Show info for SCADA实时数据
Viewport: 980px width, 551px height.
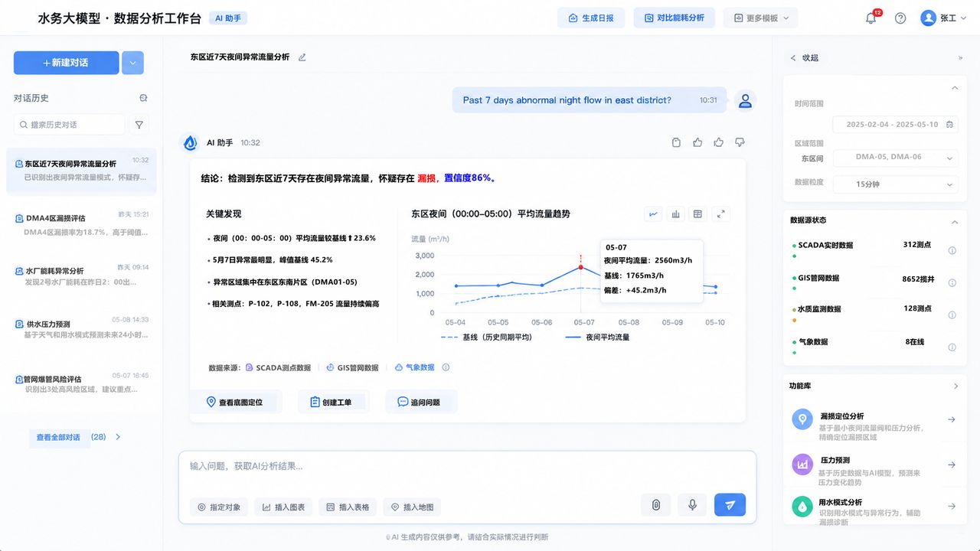(952, 250)
